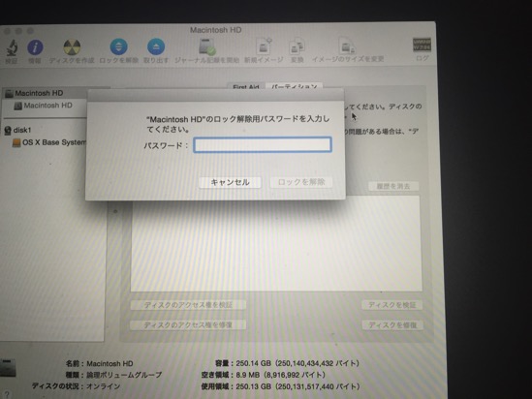Click ディスクのアクセス権を検証 button

(x=188, y=305)
